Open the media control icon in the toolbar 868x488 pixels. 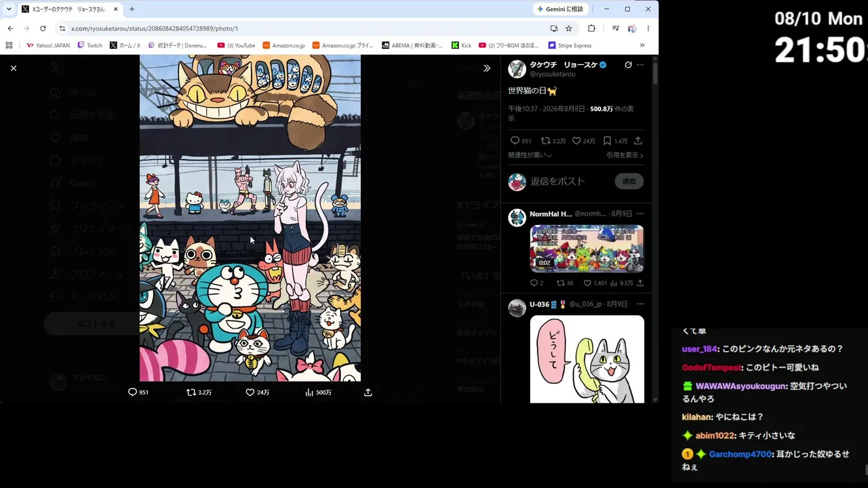point(615,28)
